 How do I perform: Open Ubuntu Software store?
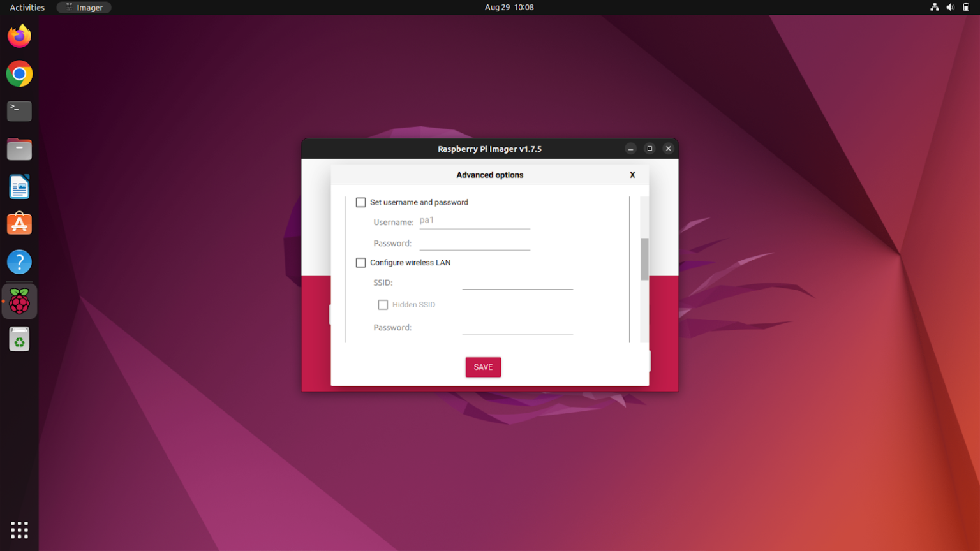(x=19, y=224)
